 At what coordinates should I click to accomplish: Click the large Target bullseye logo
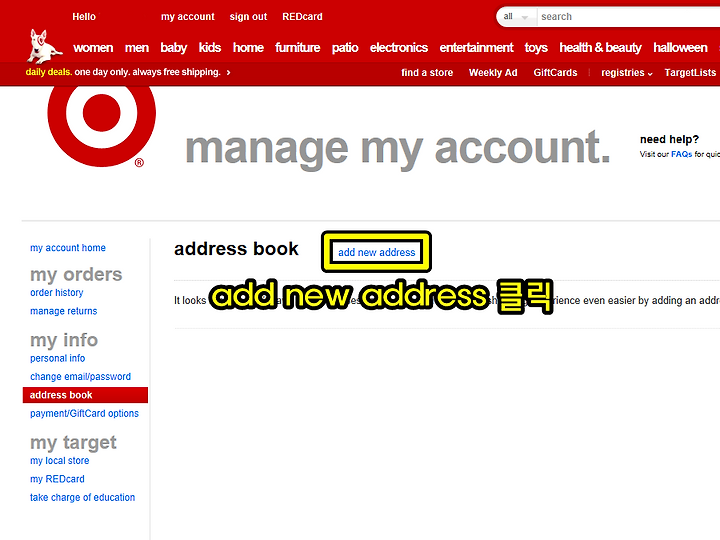pos(101,124)
